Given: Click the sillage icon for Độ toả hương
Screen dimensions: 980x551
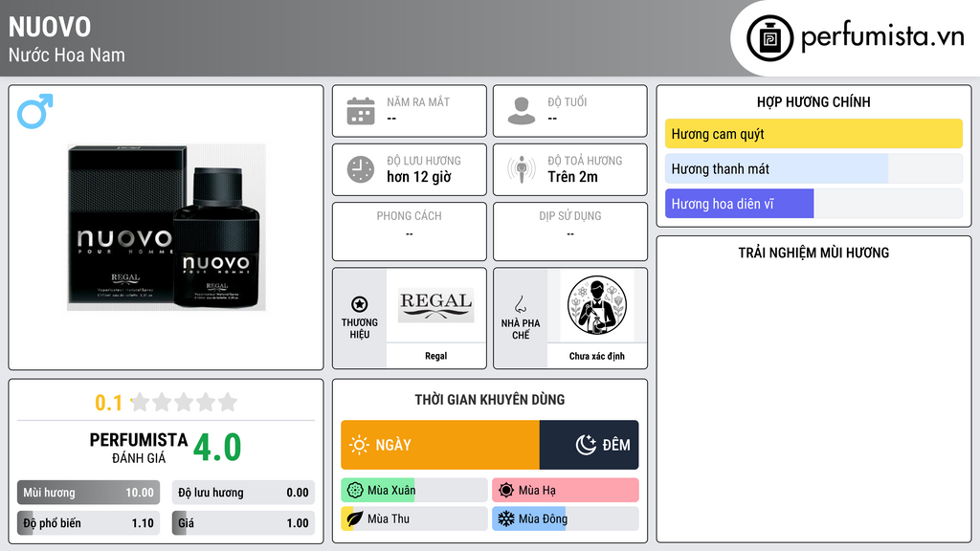Looking at the screenshot, I should click(522, 169).
